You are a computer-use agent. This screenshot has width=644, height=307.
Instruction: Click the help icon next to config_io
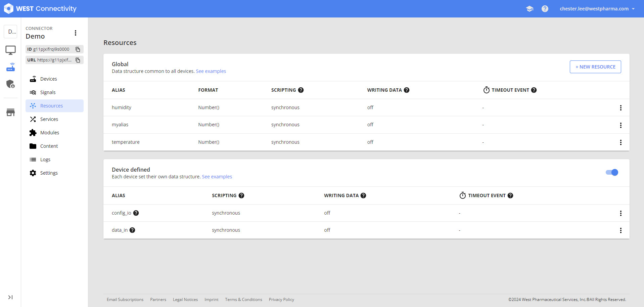pyautogui.click(x=136, y=213)
